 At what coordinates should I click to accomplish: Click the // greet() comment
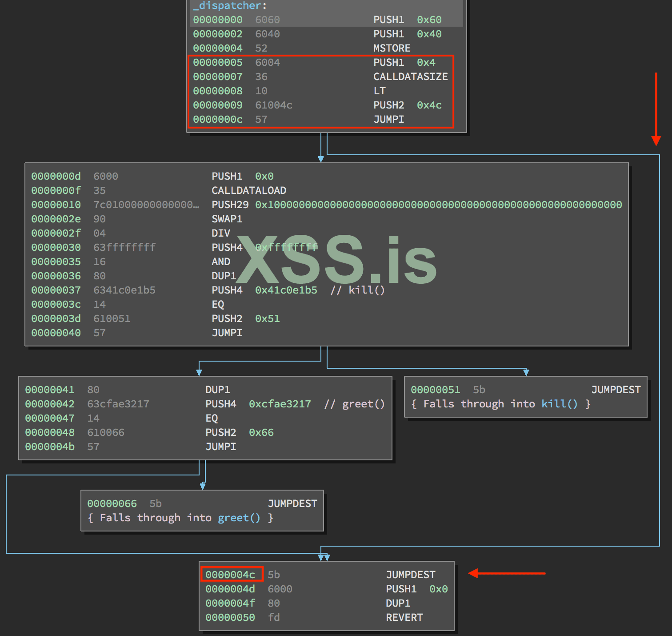click(x=354, y=404)
